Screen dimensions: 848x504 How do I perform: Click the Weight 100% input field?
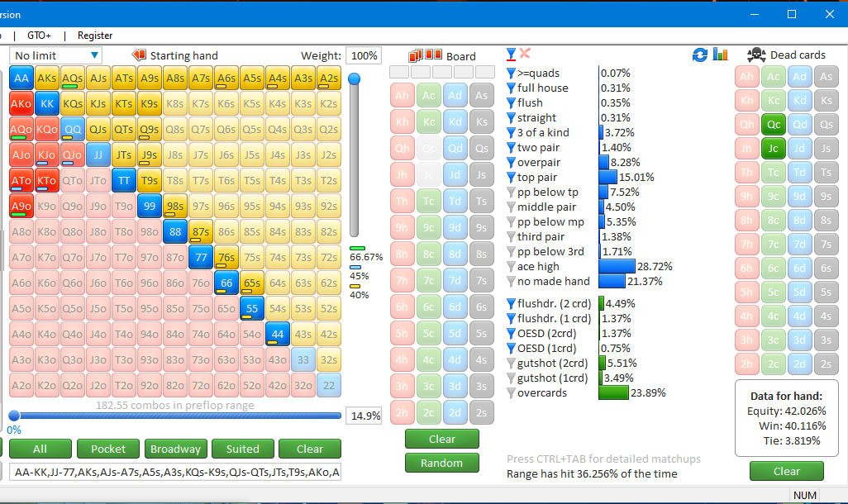364,55
